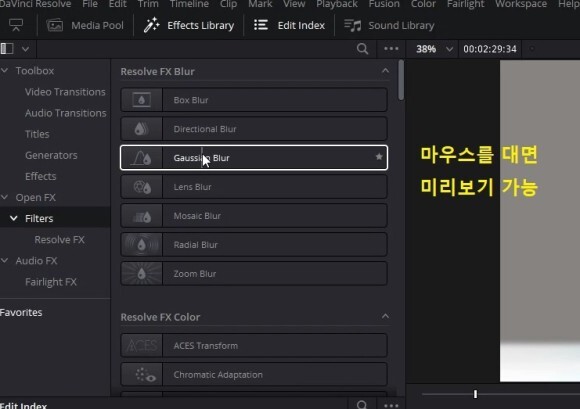Collapse the Open FX tree node
The image size is (580, 409).
5,197
